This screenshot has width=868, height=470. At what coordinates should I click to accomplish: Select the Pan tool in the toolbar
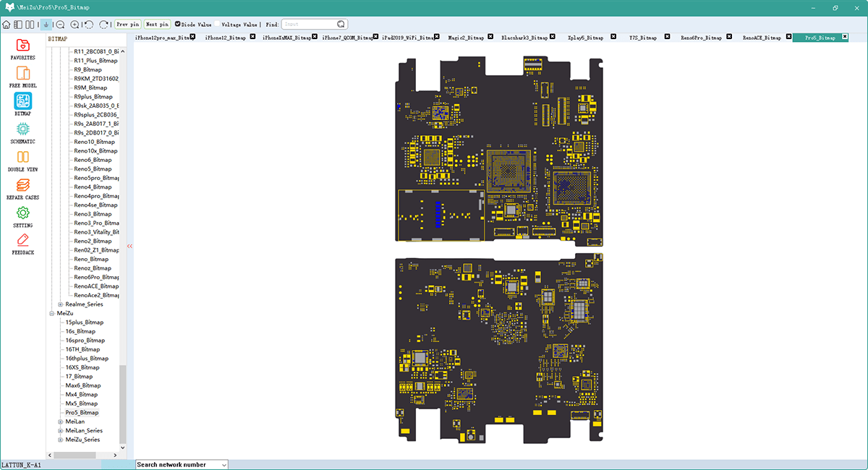[45, 24]
